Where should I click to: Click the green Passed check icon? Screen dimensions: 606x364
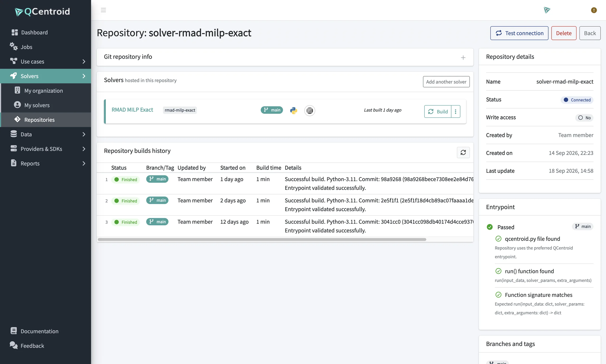coord(490,227)
